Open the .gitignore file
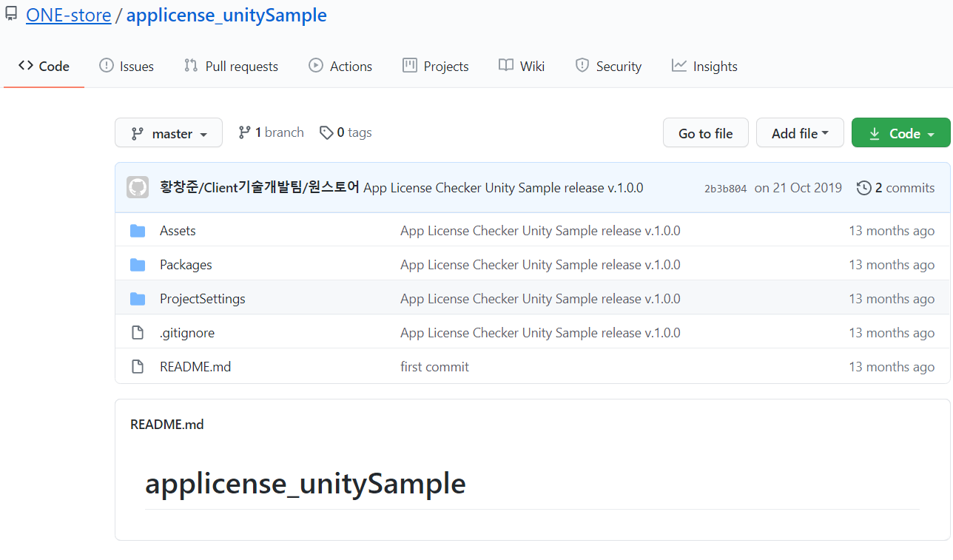953x560 pixels. click(x=187, y=333)
